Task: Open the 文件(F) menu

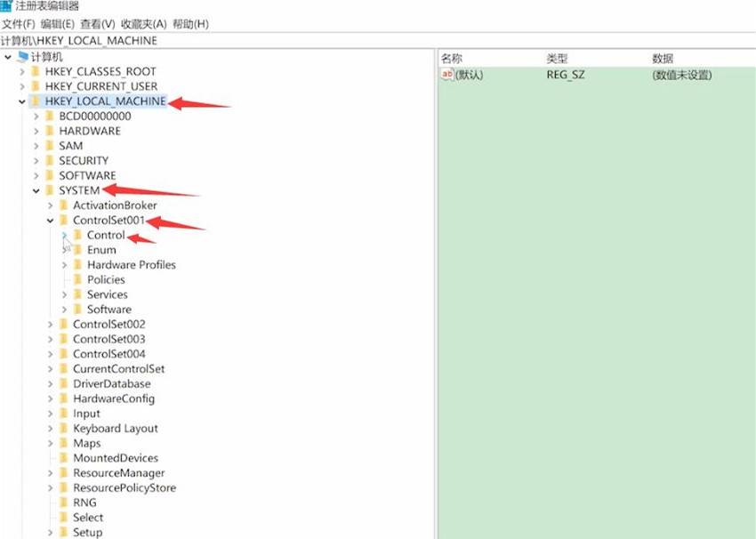Action: click(19, 24)
